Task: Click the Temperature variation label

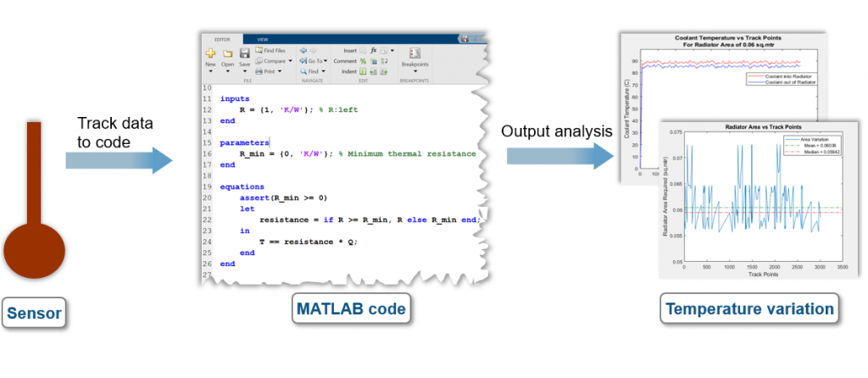Action: pos(749,309)
